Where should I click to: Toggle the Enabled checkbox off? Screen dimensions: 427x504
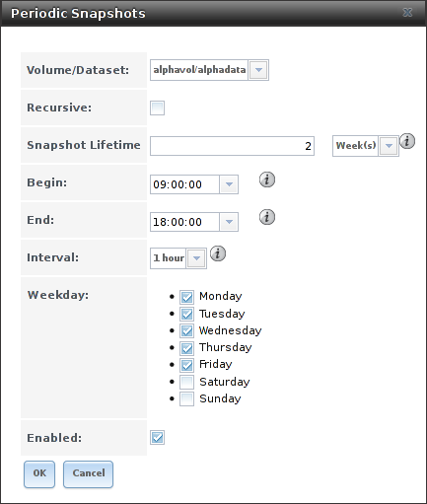coord(157,438)
